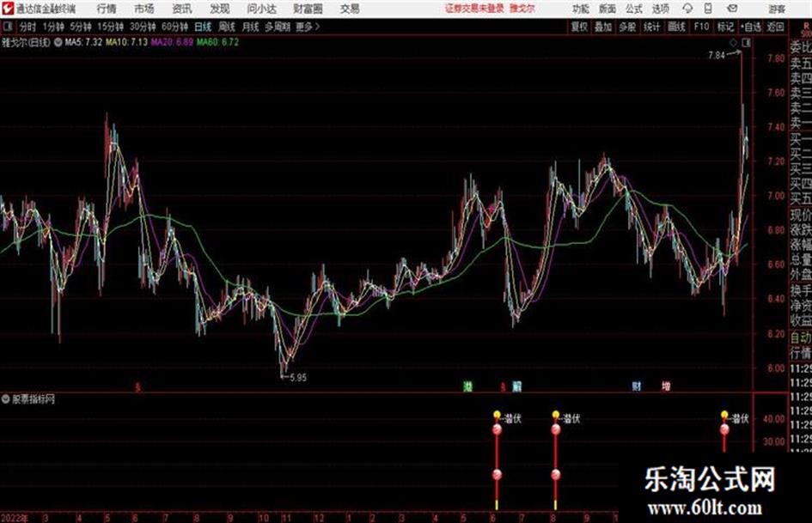Switch to the 60分钟 period tab
The height and width of the screenshot is (523, 812).
point(174,27)
